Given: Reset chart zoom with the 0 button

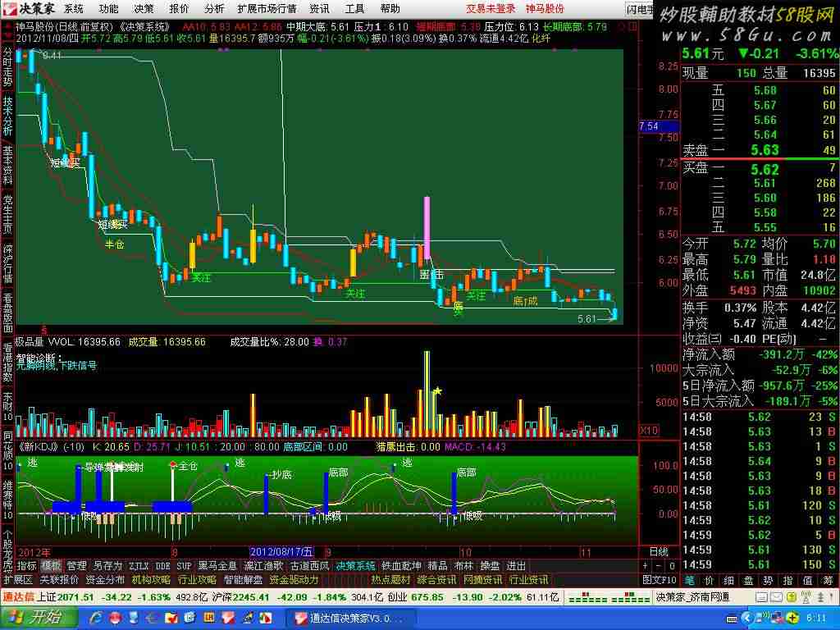Looking at the screenshot, I should click(672, 566).
